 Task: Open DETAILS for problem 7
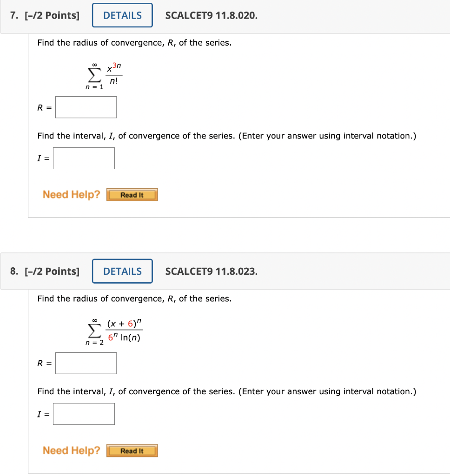122,15
